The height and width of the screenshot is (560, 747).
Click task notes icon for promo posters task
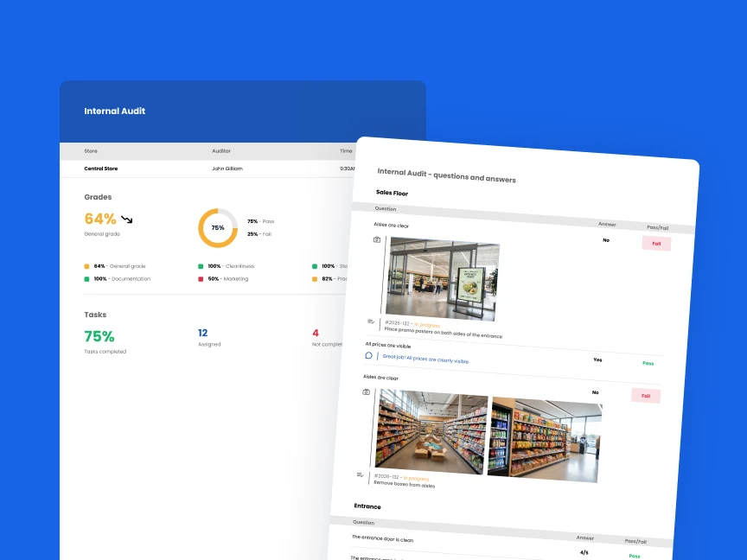(x=369, y=322)
